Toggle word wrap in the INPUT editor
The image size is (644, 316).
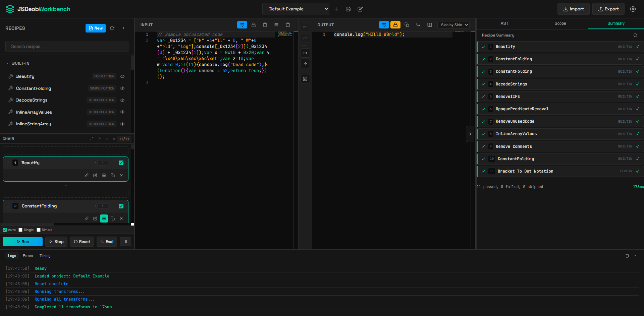[242, 25]
